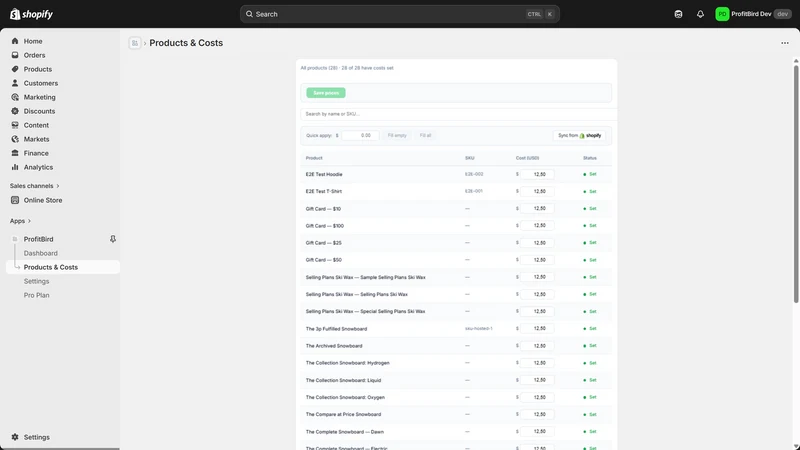Open the Pro Plan page

click(36, 295)
